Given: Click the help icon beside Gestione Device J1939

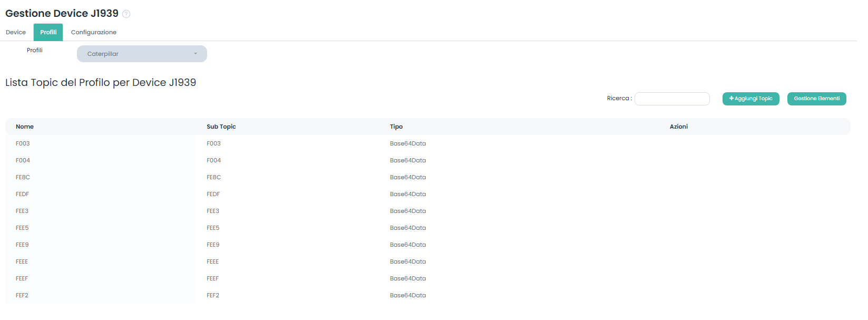Looking at the screenshot, I should coord(126,14).
